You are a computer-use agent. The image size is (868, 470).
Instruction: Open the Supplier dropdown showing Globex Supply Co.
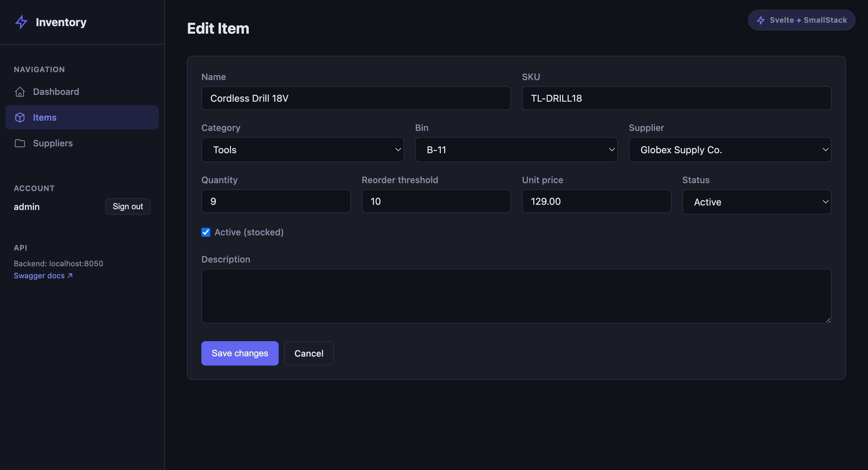tap(730, 150)
